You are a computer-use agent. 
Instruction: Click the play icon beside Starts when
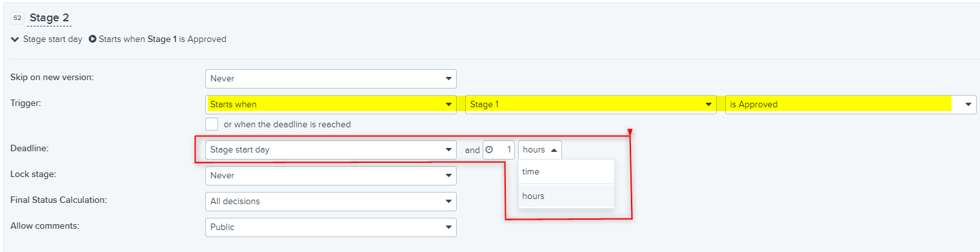point(92,39)
